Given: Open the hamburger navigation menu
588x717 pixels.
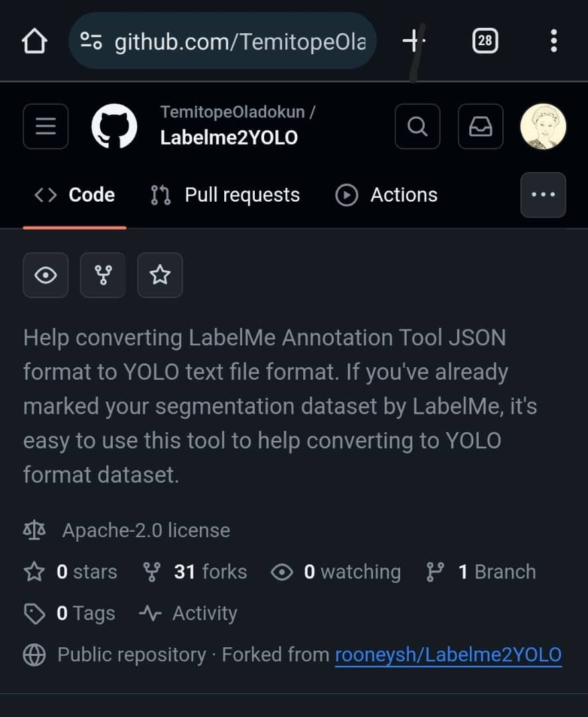Looking at the screenshot, I should coord(45,126).
